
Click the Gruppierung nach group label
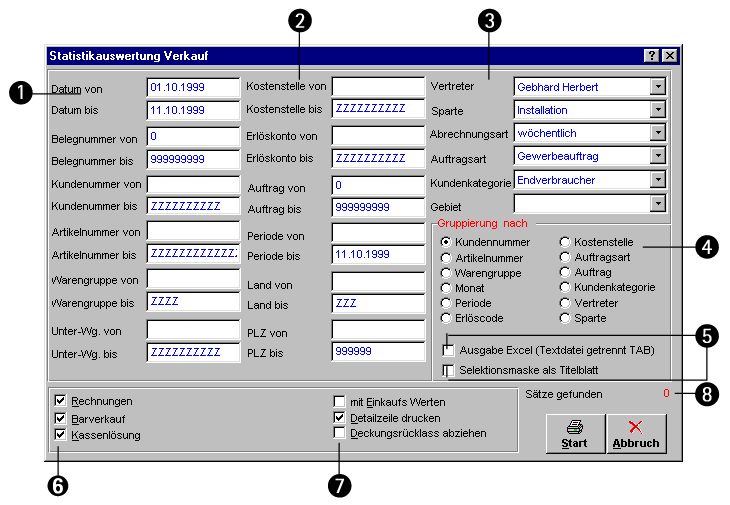[x=482, y=223]
